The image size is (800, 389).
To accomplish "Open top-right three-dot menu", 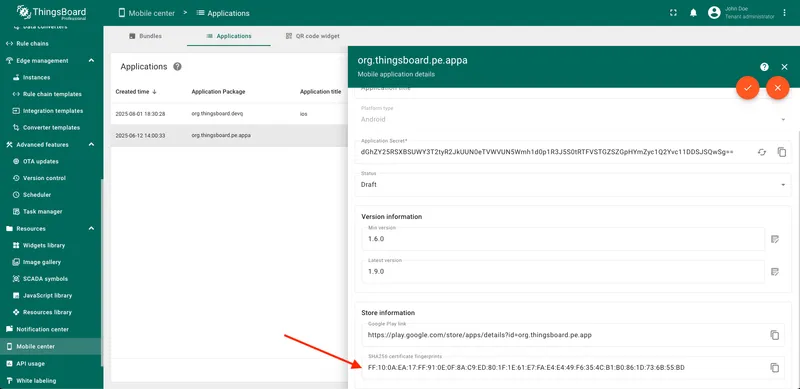I will click(x=785, y=13).
